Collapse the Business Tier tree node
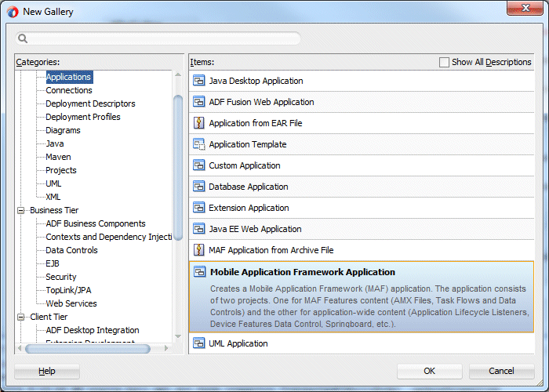549x392 pixels. coord(21,210)
